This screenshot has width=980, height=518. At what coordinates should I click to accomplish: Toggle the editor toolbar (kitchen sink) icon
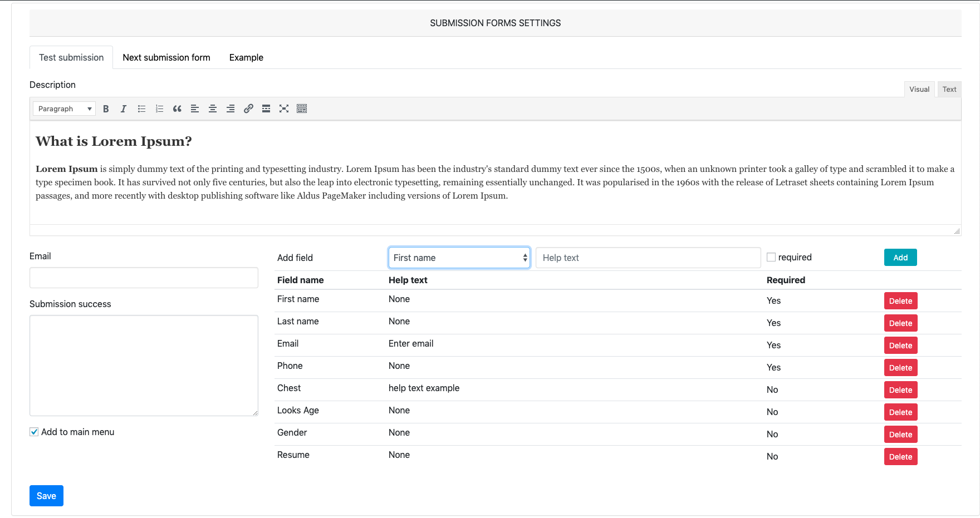coord(302,108)
